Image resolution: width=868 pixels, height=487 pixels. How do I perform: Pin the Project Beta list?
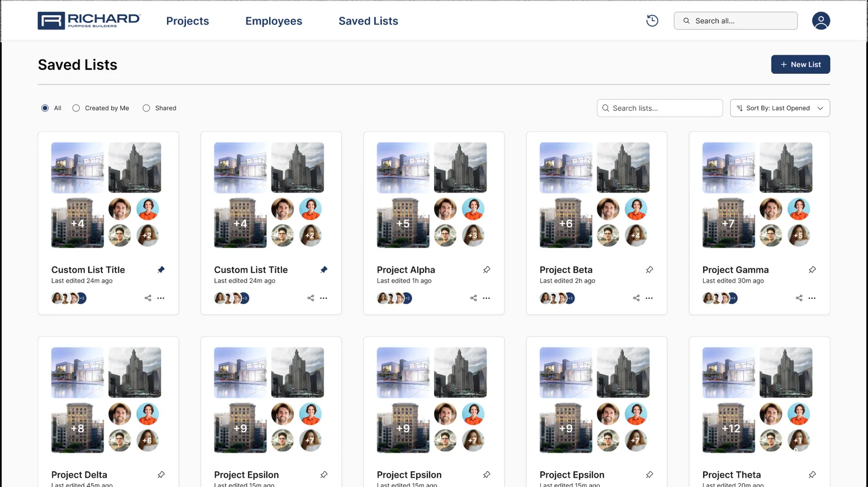coord(649,270)
